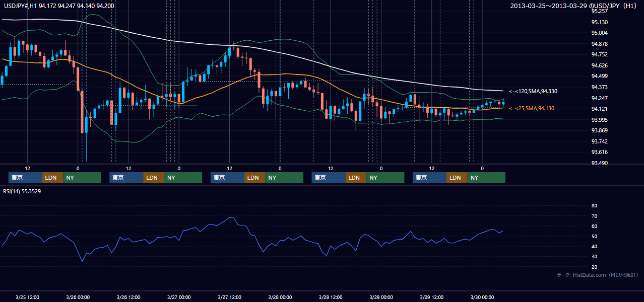Image resolution: width=644 pixels, height=302 pixels.
Task: Click the 3/27 12:00 date label
Action: pyautogui.click(x=229, y=297)
